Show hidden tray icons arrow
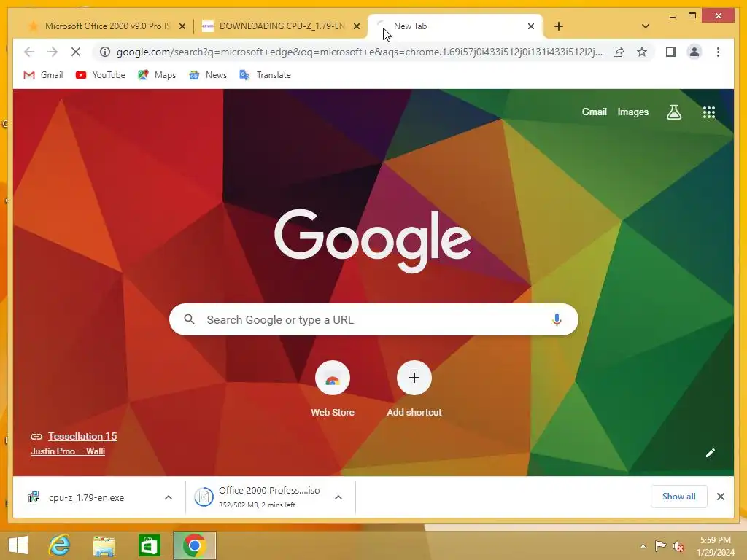Screen dimensions: 747x560 click(643, 546)
